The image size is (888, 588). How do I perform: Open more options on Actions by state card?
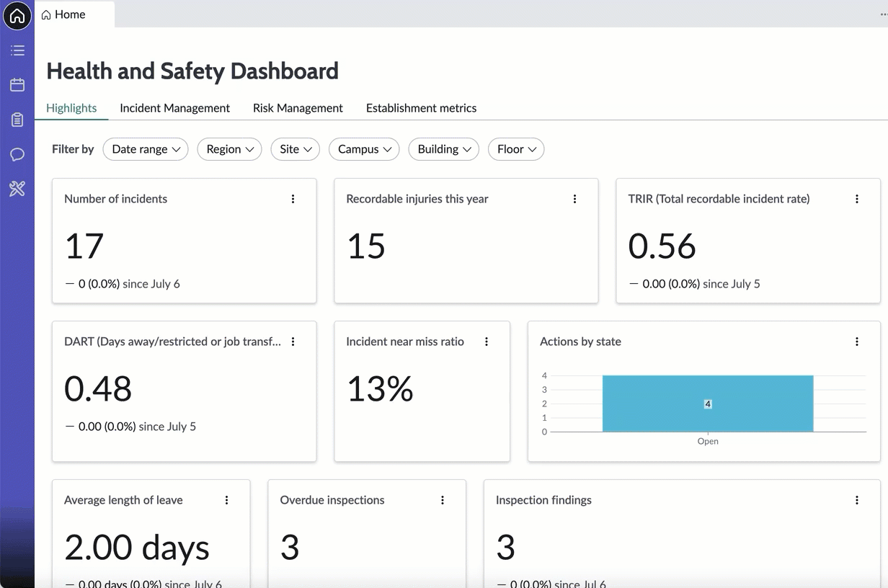[856, 342]
